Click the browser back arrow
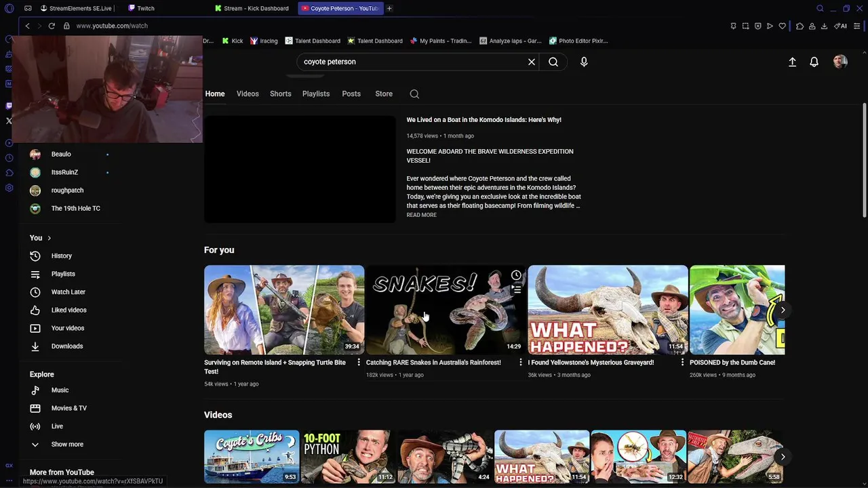Image resolution: width=868 pixels, height=488 pixels. pos(27,26)
